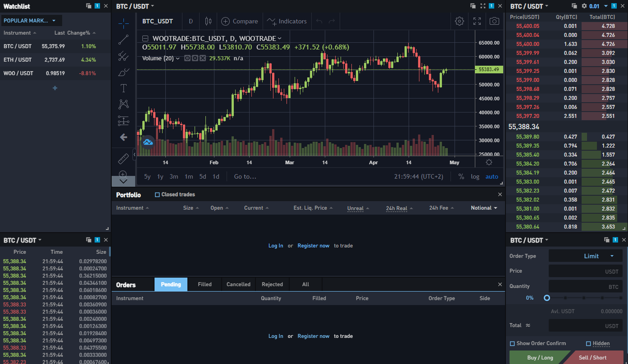Open the chart panel BTC / USDT dropdown
The height and width of the screenshot is (364, 628).
135,6
